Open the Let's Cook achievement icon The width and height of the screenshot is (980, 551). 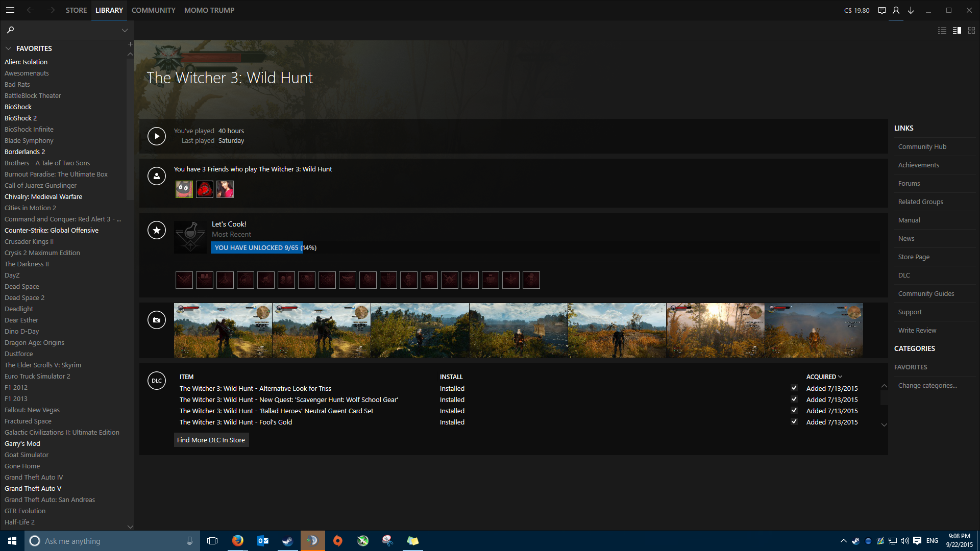tap(191, 237)
